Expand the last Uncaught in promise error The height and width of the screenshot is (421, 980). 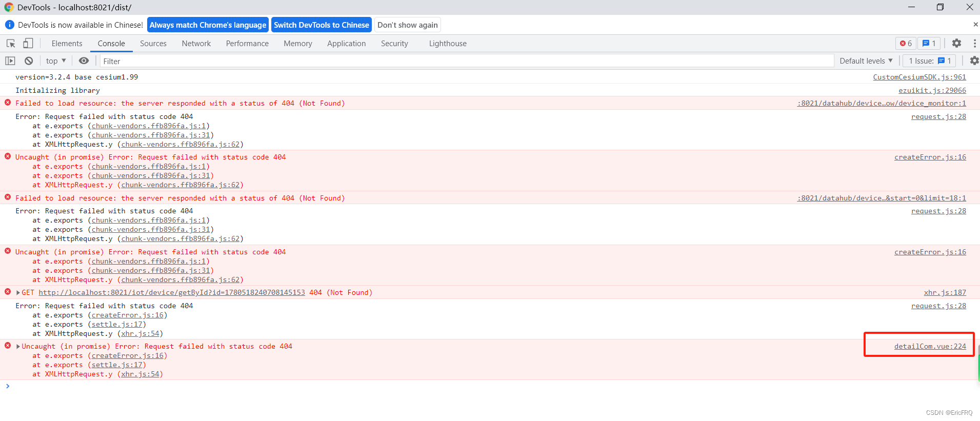18,347
